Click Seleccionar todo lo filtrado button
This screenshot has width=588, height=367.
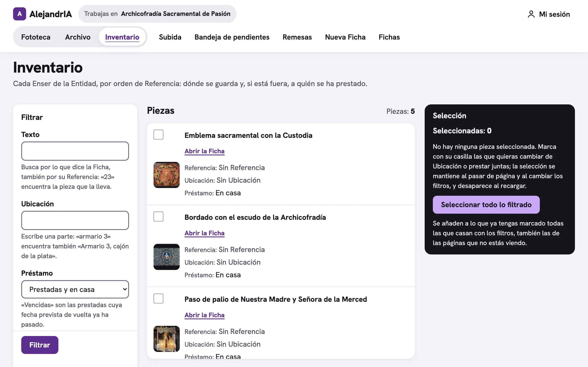pos(486,205)
